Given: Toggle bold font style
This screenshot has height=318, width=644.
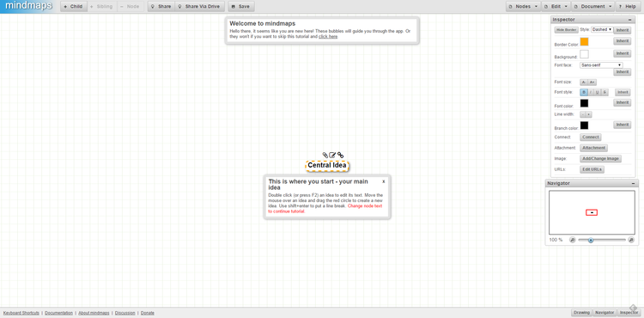Looking at the screenshot, I should click(584, 93).
